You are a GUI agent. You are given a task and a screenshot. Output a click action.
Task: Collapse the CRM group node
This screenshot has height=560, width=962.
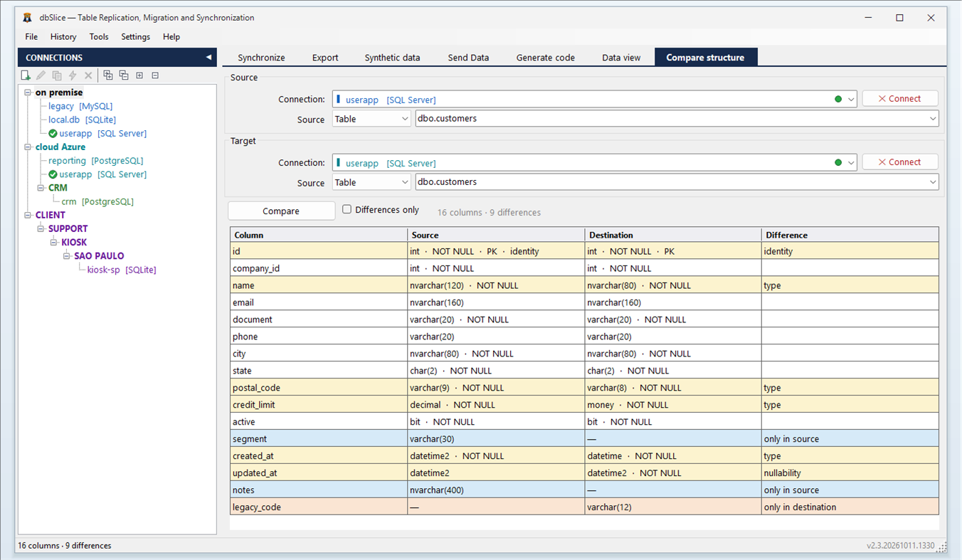pyautogui.click(x=41, y=188)
